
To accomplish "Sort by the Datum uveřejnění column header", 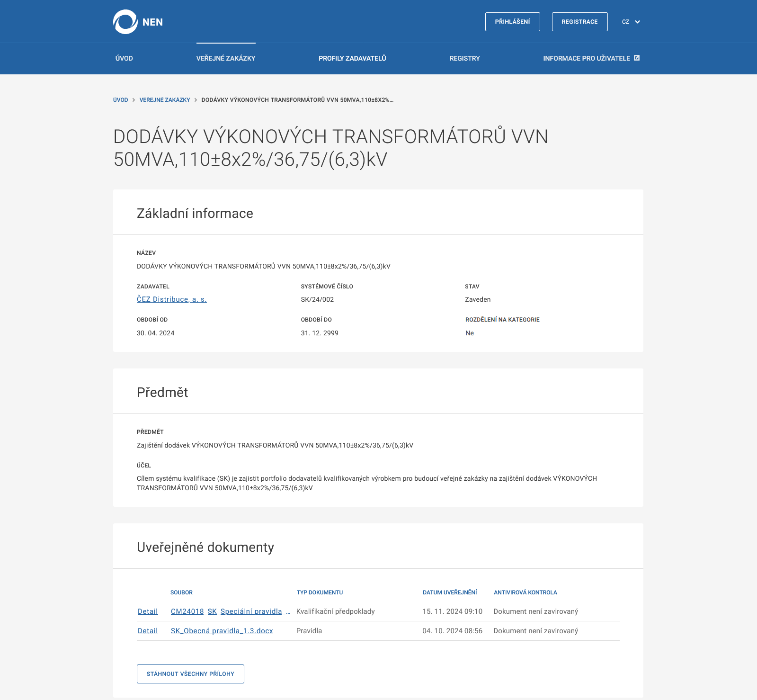I will (x=450, y=592).
